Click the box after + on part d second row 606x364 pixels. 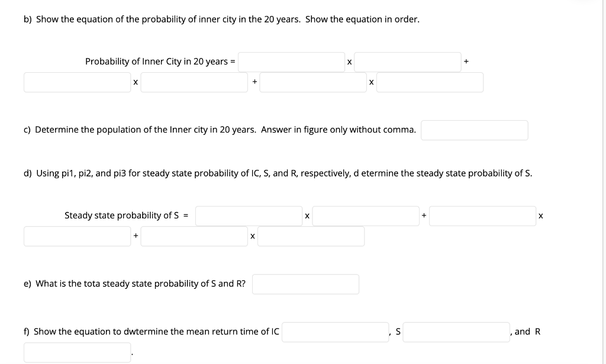click(x=194, y=236)
